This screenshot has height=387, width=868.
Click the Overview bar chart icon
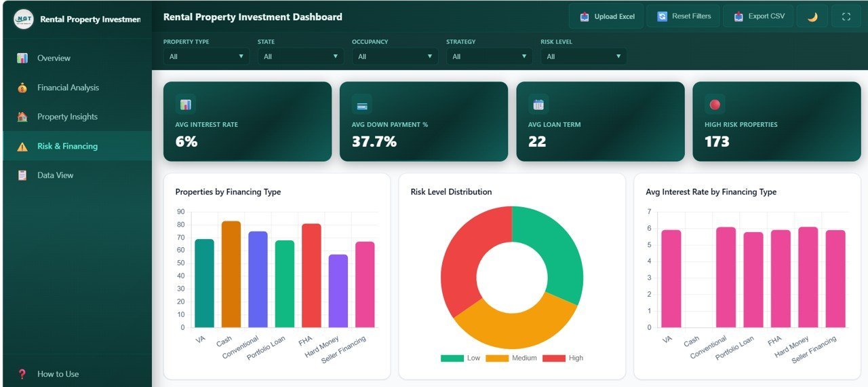[22, 58]
